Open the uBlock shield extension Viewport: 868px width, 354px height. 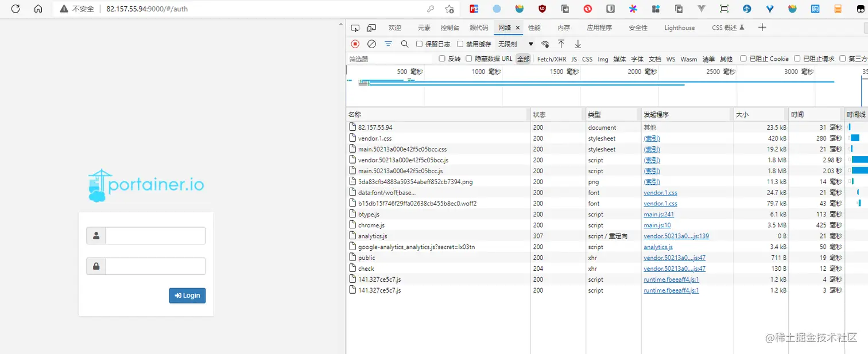point(542,9)
